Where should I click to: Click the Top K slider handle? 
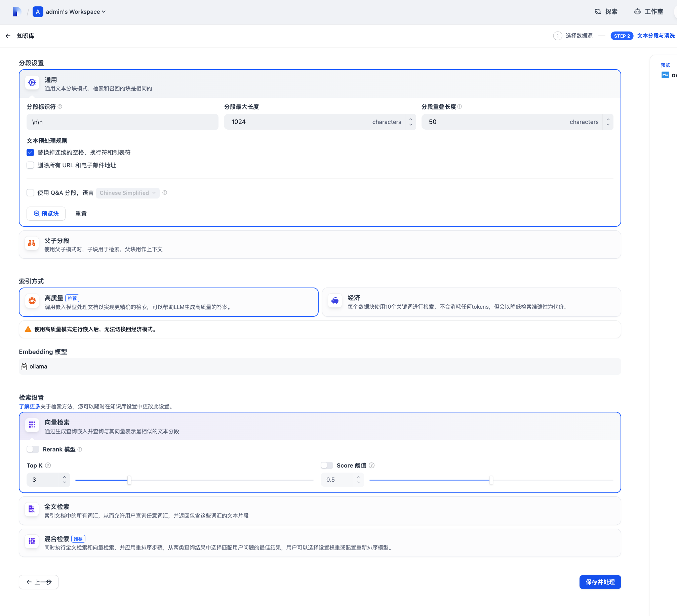click(129, 480)
